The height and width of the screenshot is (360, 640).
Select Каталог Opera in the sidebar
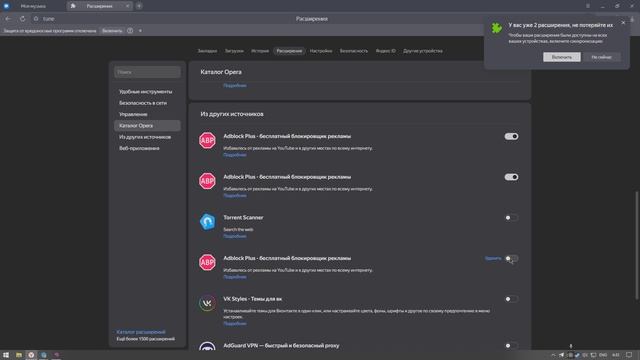(147, 126)
